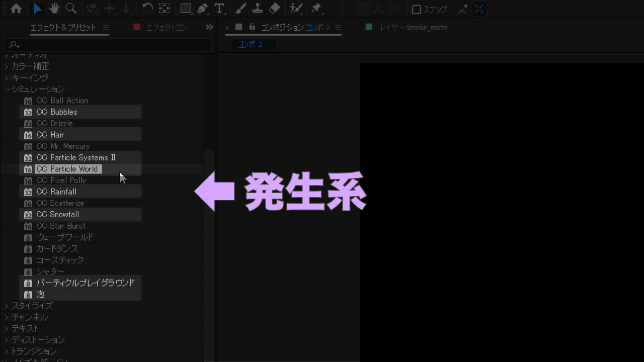Image resolution: width=644 pixels, height=362 pixels.
Task: Click the snap collapse option icon
Action: (462, 9)
